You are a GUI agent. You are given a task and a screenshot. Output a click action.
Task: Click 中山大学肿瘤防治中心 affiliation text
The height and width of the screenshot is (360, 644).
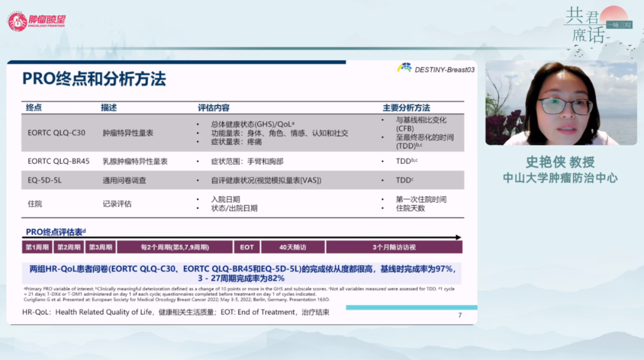click(560, 178)
